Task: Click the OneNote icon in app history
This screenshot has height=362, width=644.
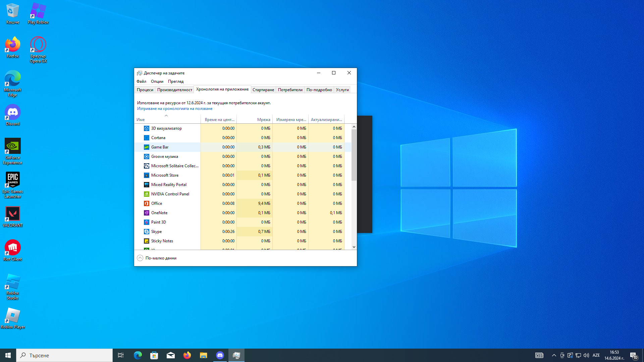Action: (147, 213)
